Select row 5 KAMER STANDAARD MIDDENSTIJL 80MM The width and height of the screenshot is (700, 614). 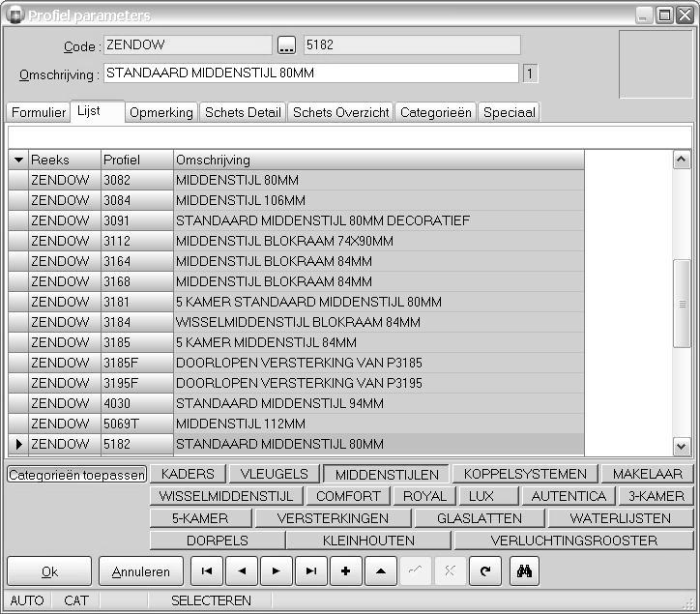pyautogui.click(x=297, y=302)
